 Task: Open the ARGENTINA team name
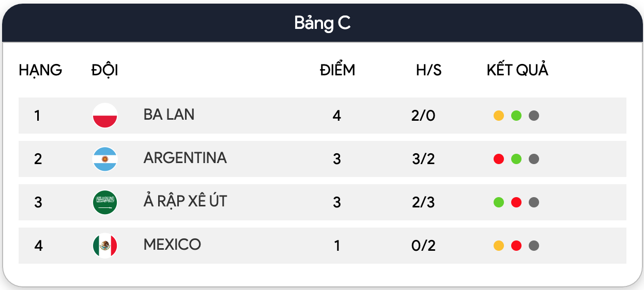coord(185,158)
